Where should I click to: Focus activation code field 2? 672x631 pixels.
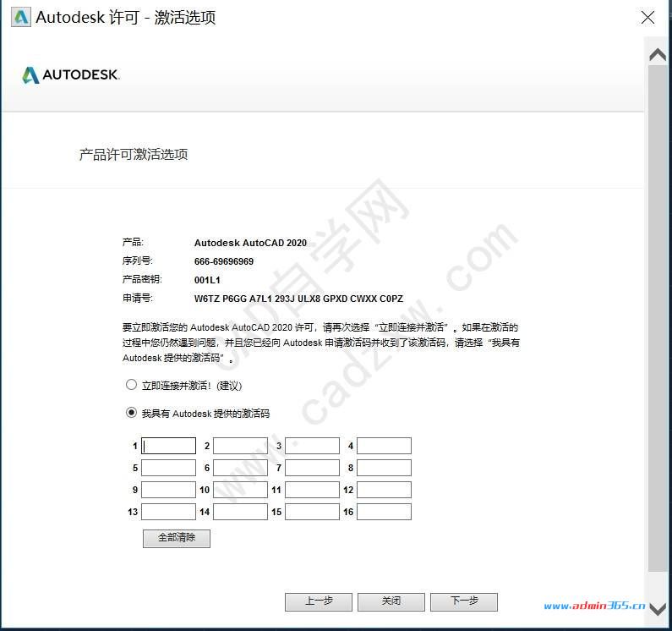click(240, 446)
